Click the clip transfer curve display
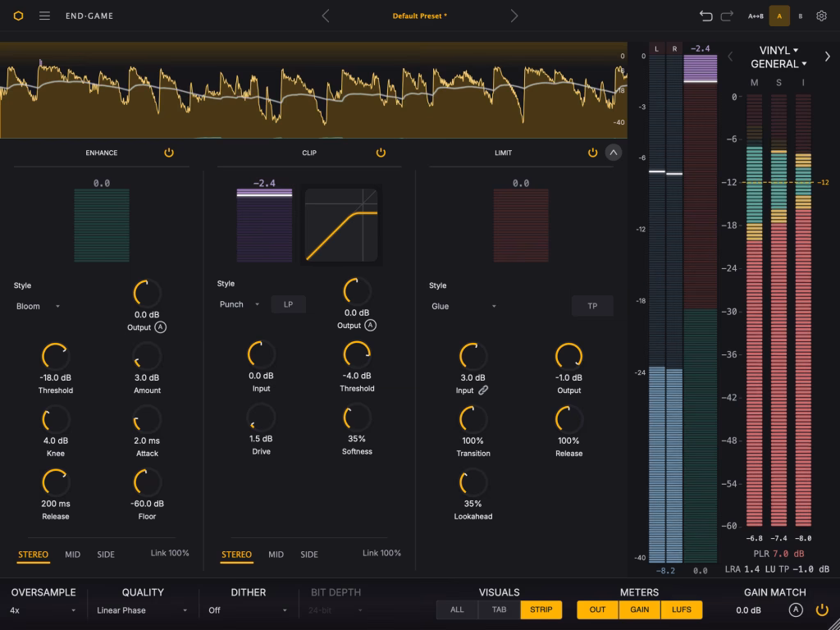840x630 pixels. tap(341, 225)
